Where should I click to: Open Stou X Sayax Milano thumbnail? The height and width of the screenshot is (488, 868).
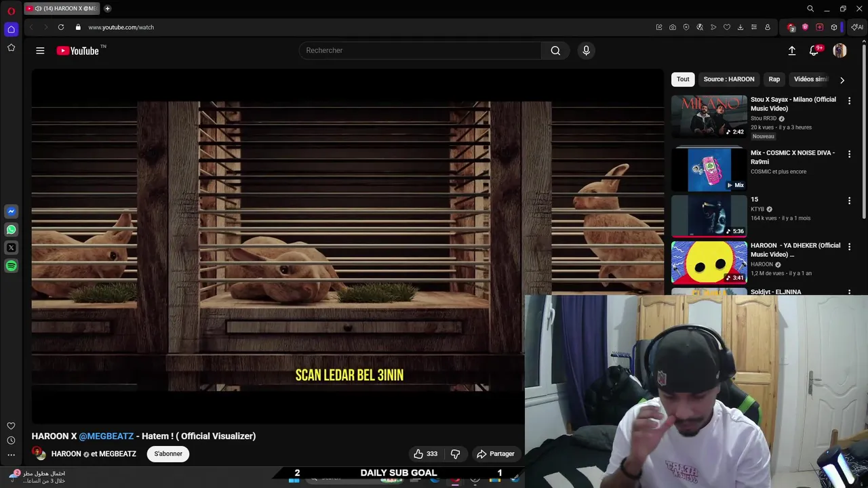pos(709,116)
